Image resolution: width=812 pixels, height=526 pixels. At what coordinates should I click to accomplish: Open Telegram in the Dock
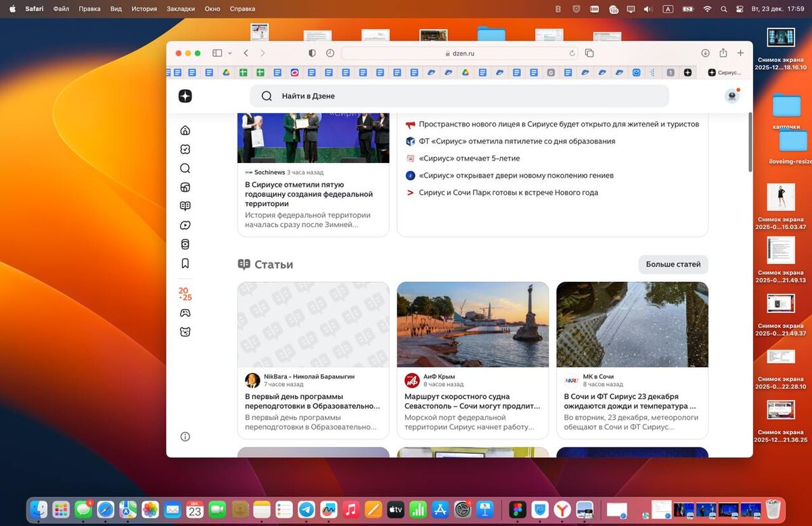(307, 510)
